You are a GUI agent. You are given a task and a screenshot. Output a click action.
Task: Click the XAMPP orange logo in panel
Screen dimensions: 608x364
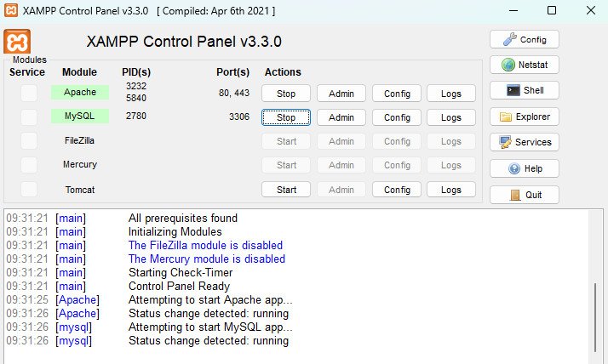[17, 41]
